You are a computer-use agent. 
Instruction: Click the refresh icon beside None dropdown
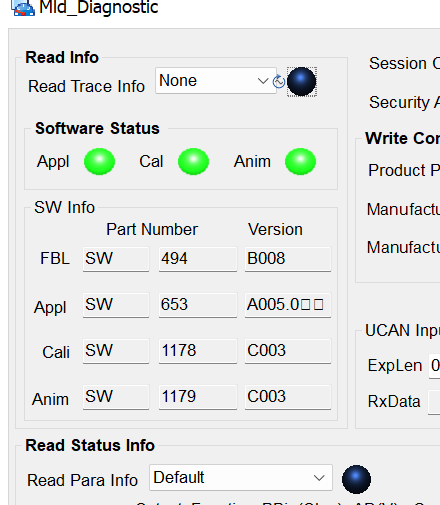(279, 81)
